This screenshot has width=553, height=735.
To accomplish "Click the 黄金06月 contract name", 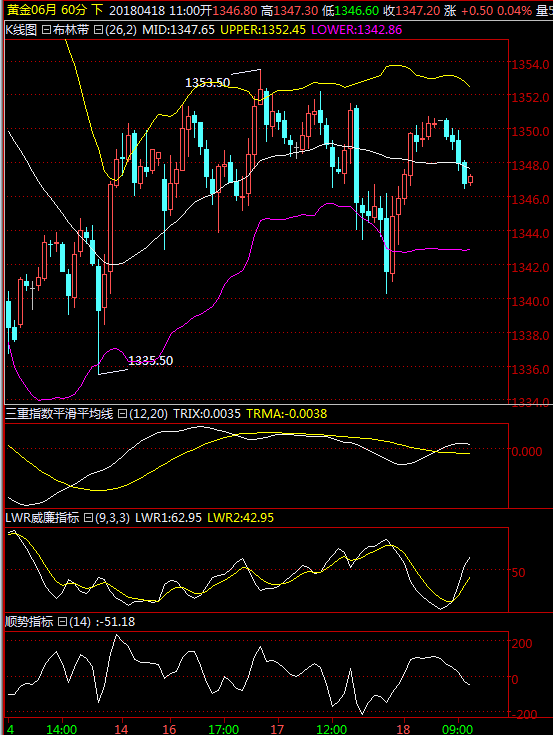I will point(31,10).
